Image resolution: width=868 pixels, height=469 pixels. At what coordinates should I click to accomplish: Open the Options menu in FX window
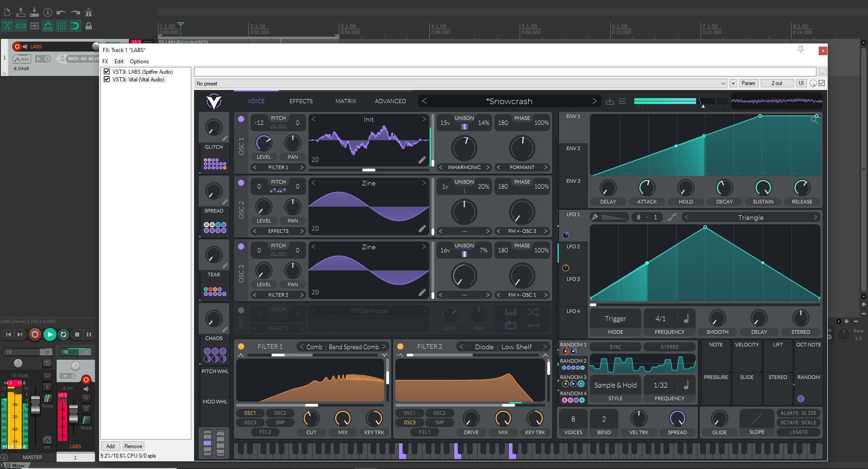click(139, 62)
